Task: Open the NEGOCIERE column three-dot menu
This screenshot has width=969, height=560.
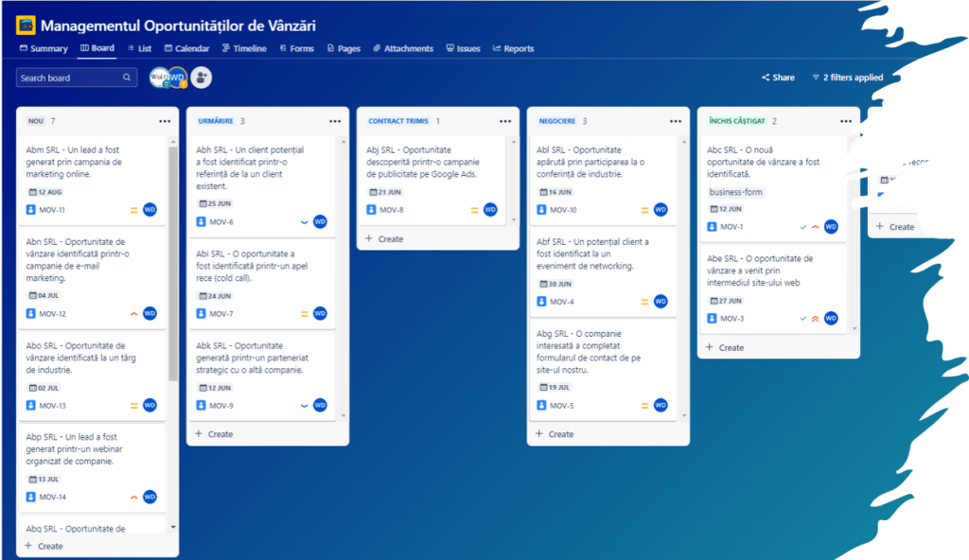Action: (676, 121)
